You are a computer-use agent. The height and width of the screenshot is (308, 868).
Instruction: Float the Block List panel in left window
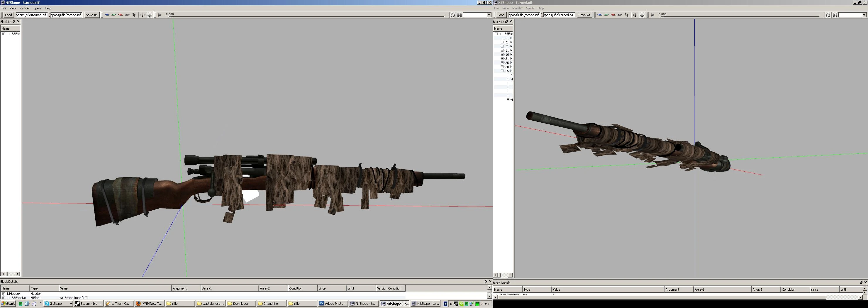click(x=14, y=21)
